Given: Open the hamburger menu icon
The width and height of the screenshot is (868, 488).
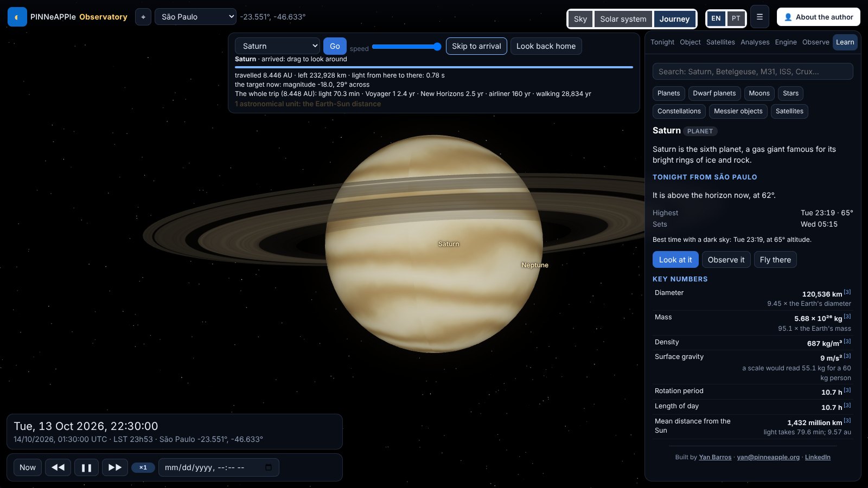Looking at the screenshot, I should [759, 17].
